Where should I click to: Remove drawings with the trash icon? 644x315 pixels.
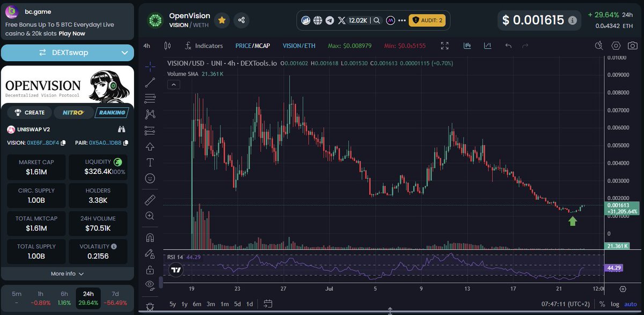(x=150, y=306)
